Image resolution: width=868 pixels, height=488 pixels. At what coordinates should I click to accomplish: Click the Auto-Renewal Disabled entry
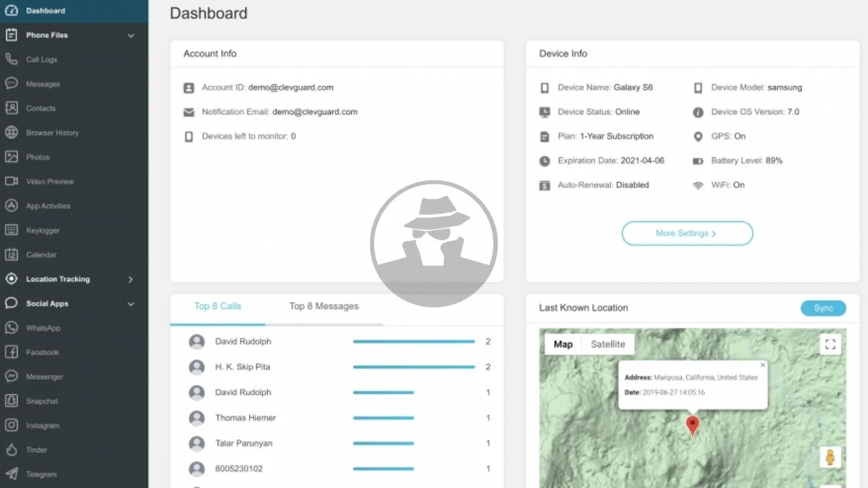pyautogui.click(x=603, y=185)
